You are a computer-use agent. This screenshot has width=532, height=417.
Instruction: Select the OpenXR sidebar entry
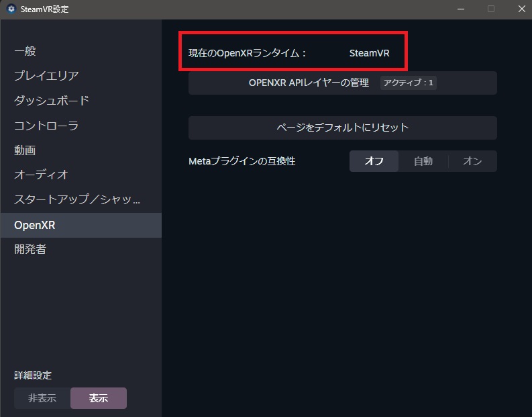(x=81, y=225)
